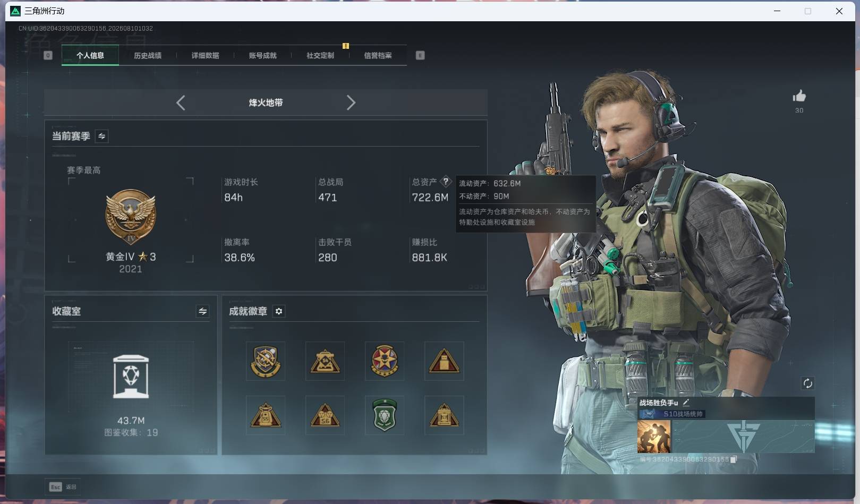Select the S6 triangle achievement badge
860x504 pixels.
325,415
